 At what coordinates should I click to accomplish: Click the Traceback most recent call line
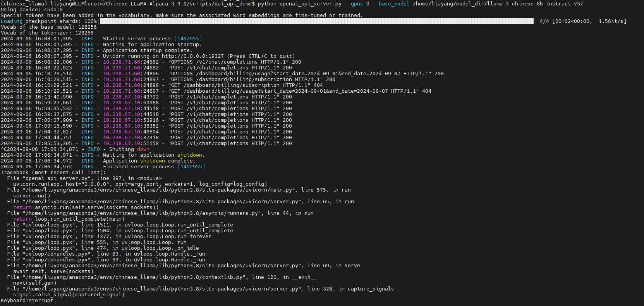(x=53, y=173)
